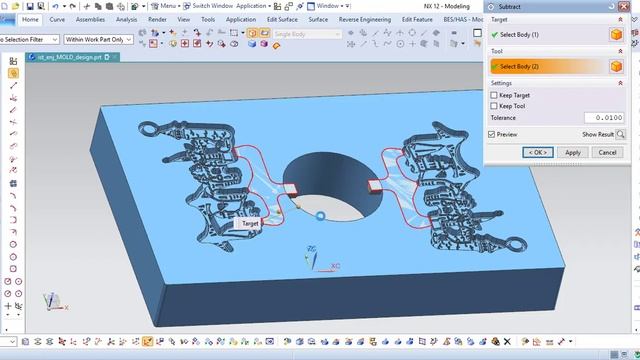The image size is (640, 360).
Task: Click the highlighted orange icon in bottom toolbar
Action: [148, 341]
